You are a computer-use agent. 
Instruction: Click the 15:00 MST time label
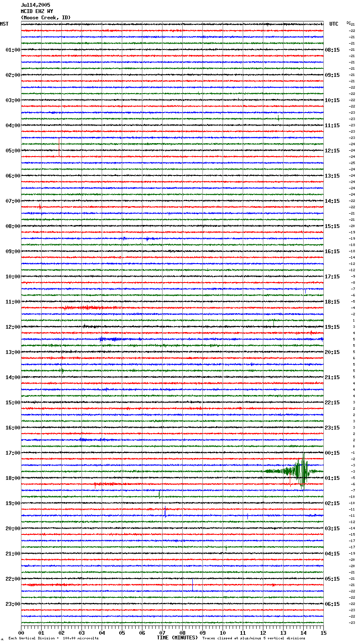point(13,403)
